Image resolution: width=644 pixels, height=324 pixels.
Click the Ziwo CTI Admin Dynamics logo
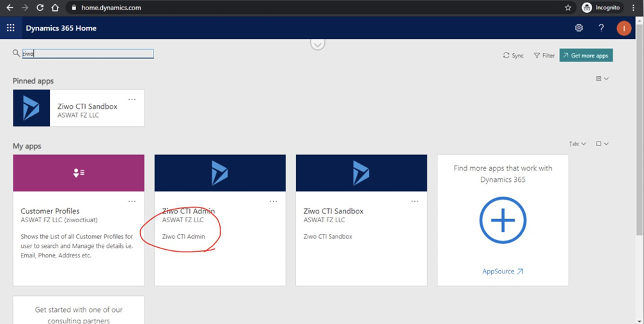220,173
